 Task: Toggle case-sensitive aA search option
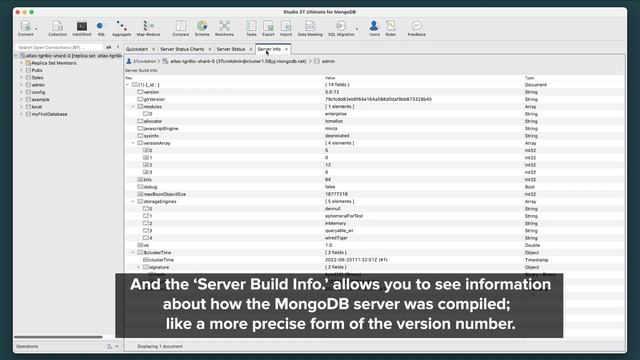pyautogui.click(x=109, y=47)
